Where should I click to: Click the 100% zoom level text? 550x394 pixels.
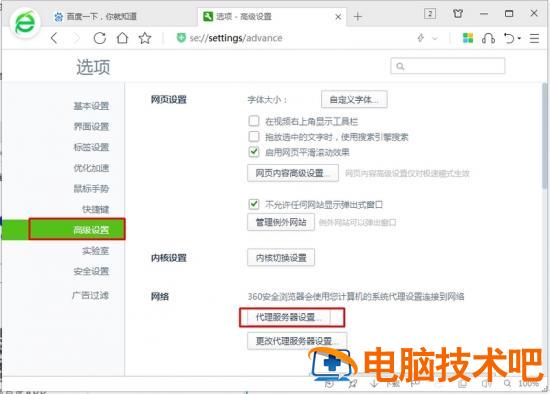click(x=529, y=383)
